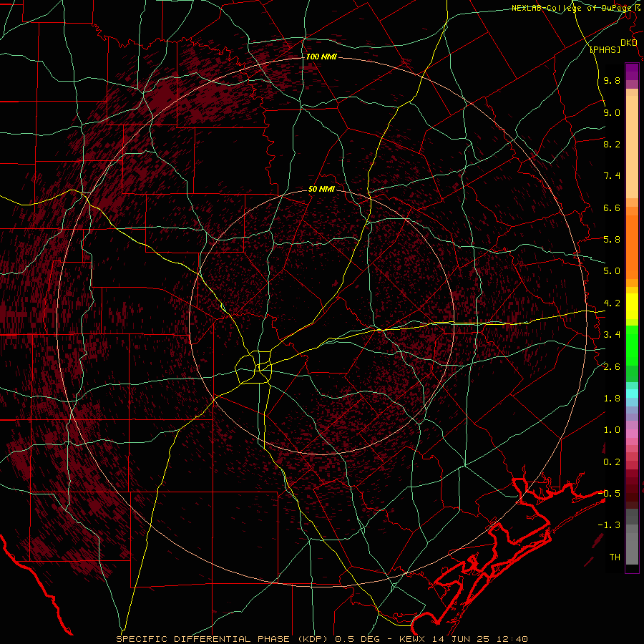Pick the bright green band of the color bar

(x=632, y=345)
